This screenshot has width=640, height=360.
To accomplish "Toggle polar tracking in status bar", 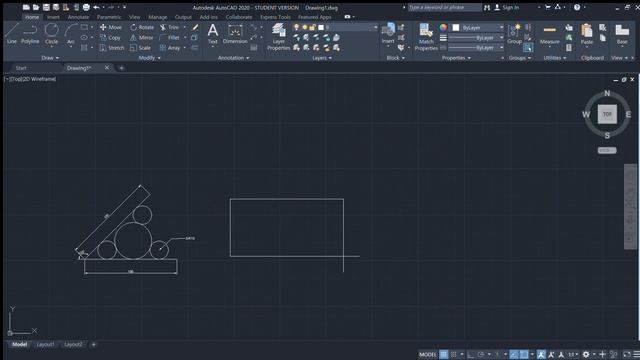I will 481,354.
